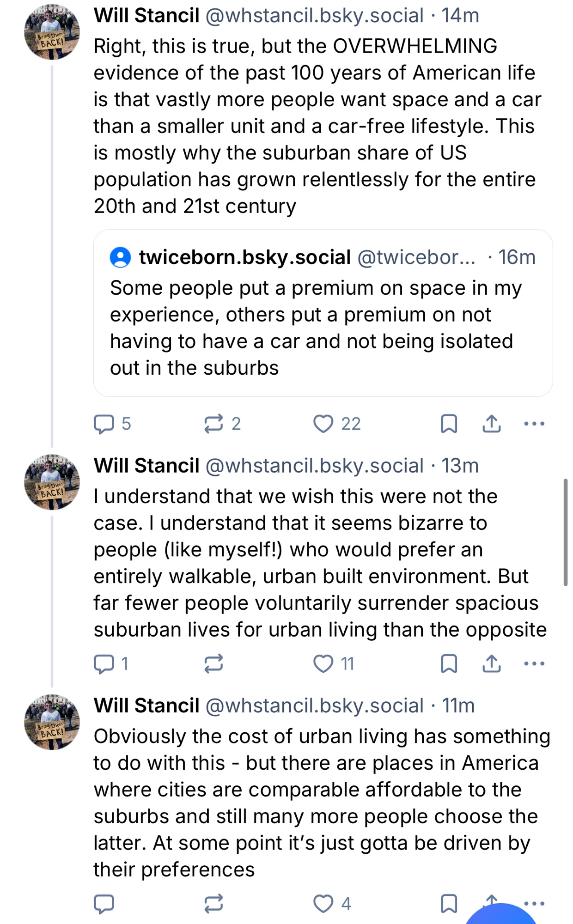The height and width of the screenshot is (924, 573).
Task: Like the post with 22 likes
Action: point(323,424)
